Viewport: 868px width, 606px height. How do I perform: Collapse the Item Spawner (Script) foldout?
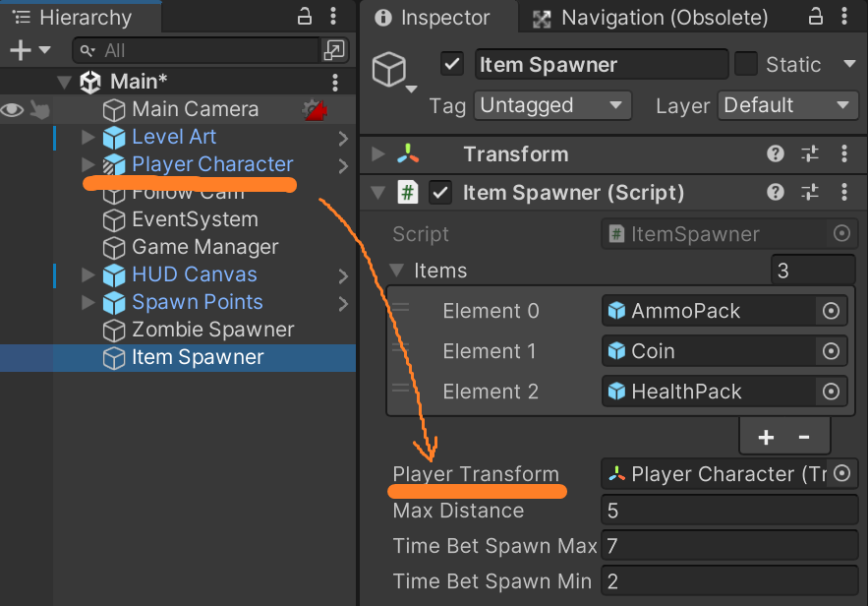click(378, 193)
